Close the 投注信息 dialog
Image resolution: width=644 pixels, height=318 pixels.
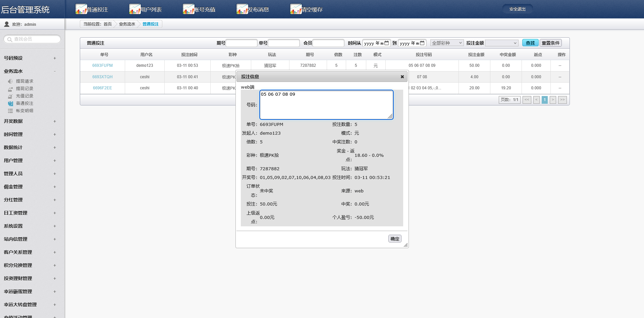[x=402, y=77]
